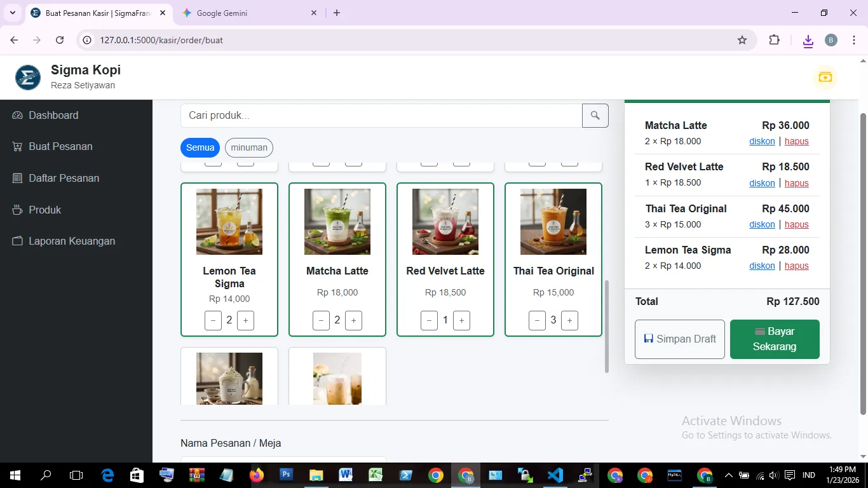Click hapus link for Lemon Tea Sigma
The image size is (868, 488).
click(x=797, y=266)
